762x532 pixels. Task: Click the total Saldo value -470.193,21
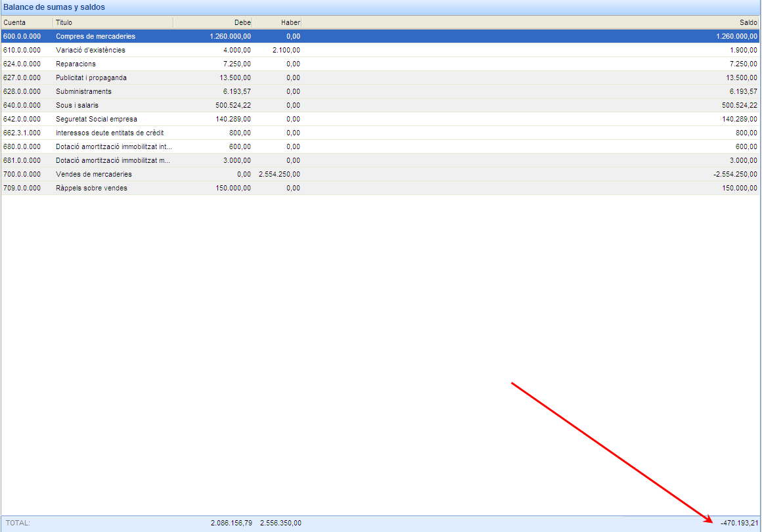click(738, 523)
